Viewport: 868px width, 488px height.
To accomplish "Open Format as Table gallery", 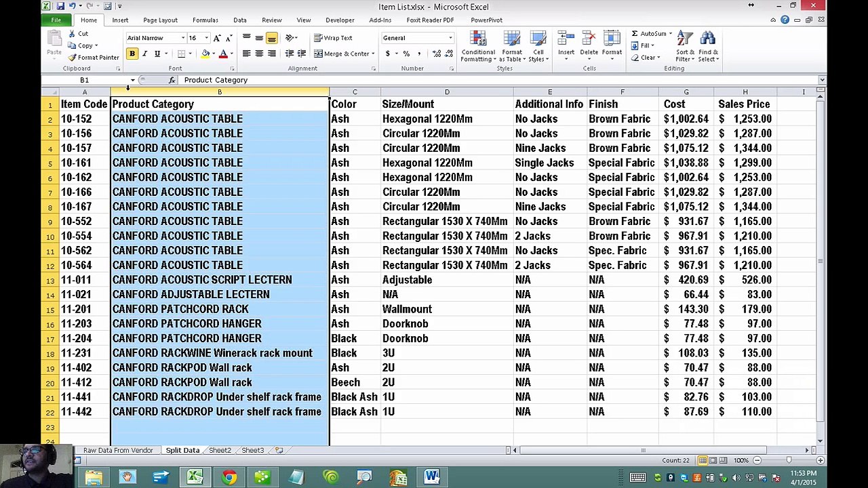I will (x=512, y=47).
